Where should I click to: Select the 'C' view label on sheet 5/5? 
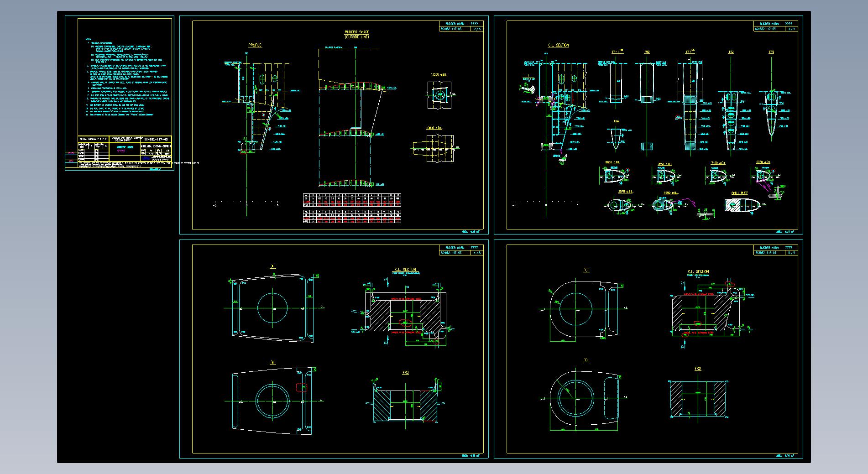(x=586, y=270)
